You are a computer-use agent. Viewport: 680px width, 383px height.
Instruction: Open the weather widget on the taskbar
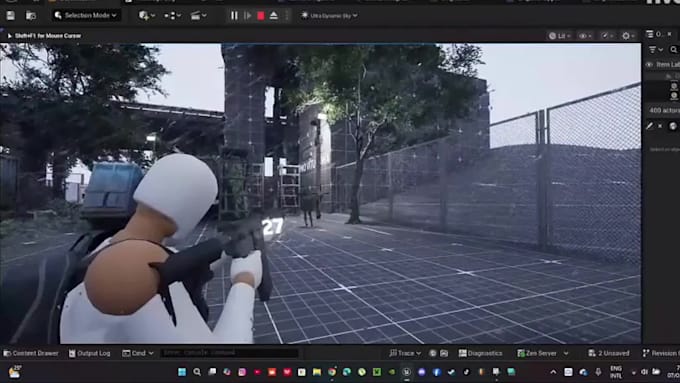(x=14, y=372)
